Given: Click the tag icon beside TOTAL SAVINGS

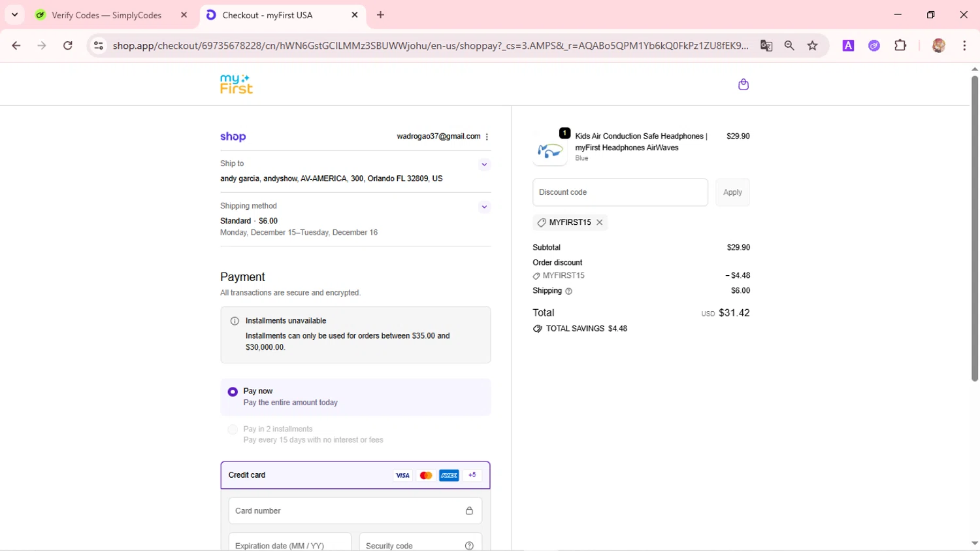Looking at the screenshot, I should 537,329.
